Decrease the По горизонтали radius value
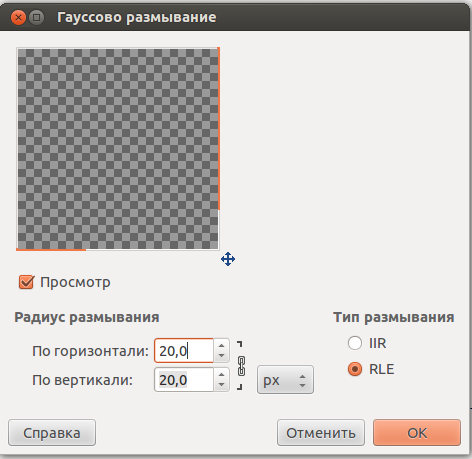The width and height of the screenshot is (472, 459). (x=221, y=356)
